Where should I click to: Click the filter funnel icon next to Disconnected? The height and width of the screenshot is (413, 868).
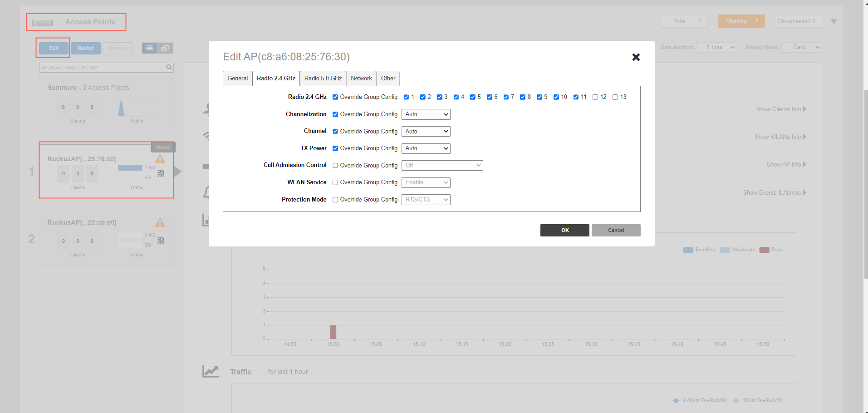(x=834, y=22)
